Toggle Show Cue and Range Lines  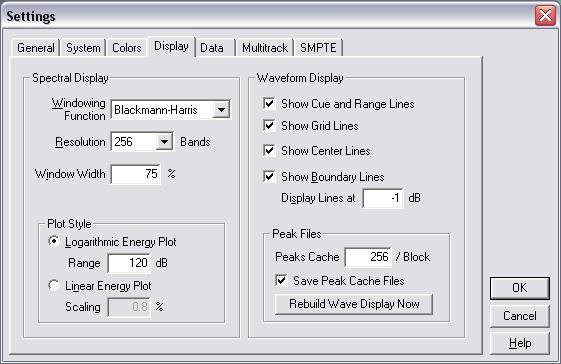(269, 104)
